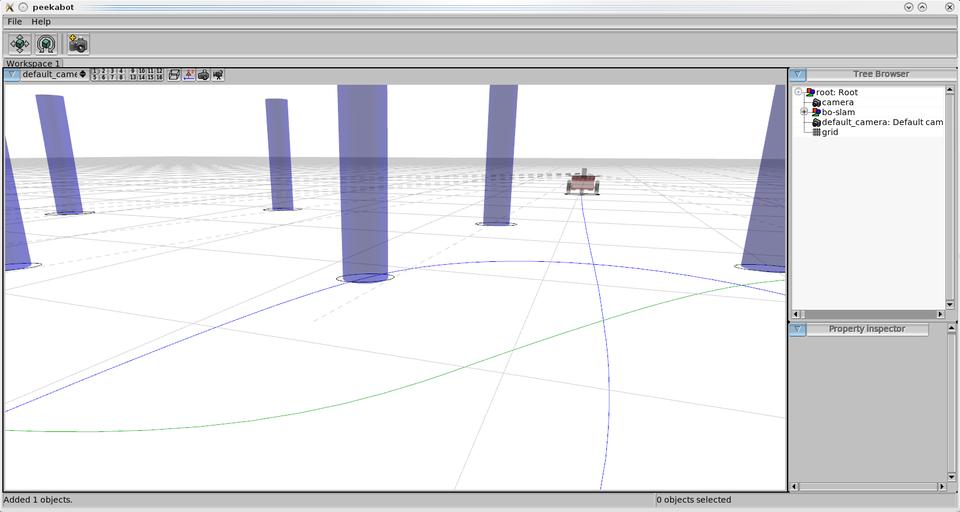
Task: Collapse the root tree node
Action: click(x=798, y=92)
